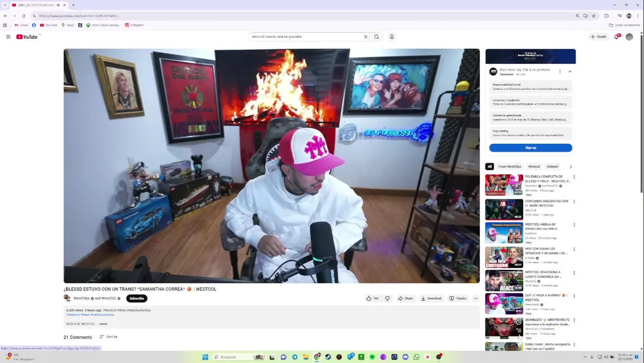Open the sponsored ad options menu
This screenshot has width=644, height=363.
click(x=560, y=72)
